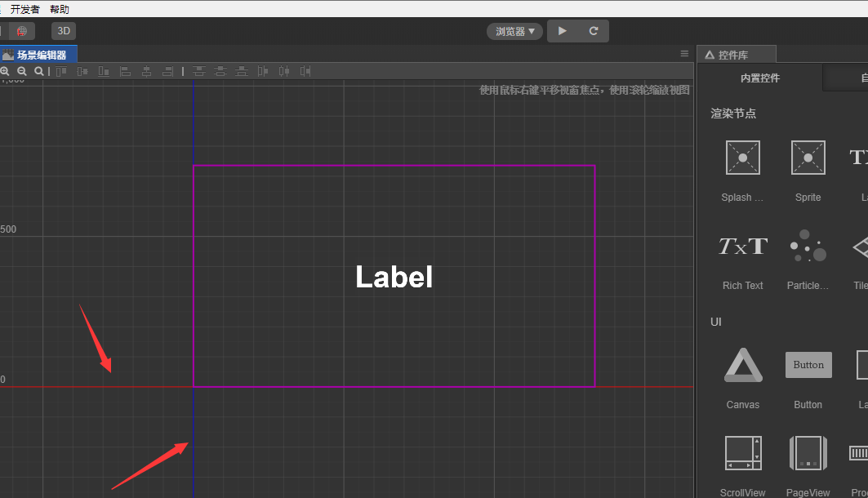Pick the Canvas UI control
Image resolution: width=868 pixels, height=498 pixels.
tap(743, 379)
